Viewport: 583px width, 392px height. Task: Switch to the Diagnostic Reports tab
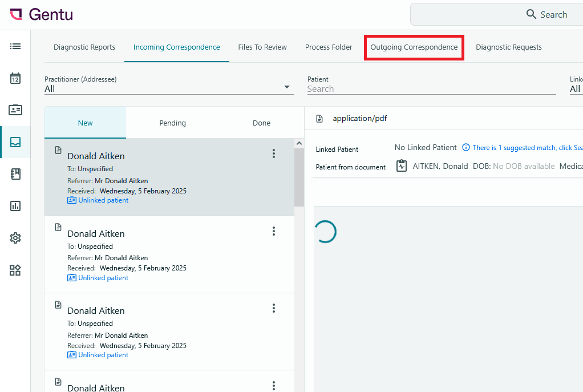(84, 47)
